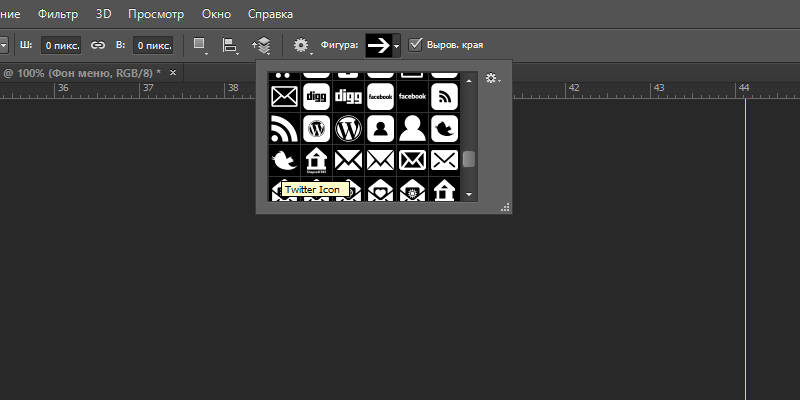Pick the house home shape
Image resolution: width=800 pixels, height=400 pixels.
point(316,160)
